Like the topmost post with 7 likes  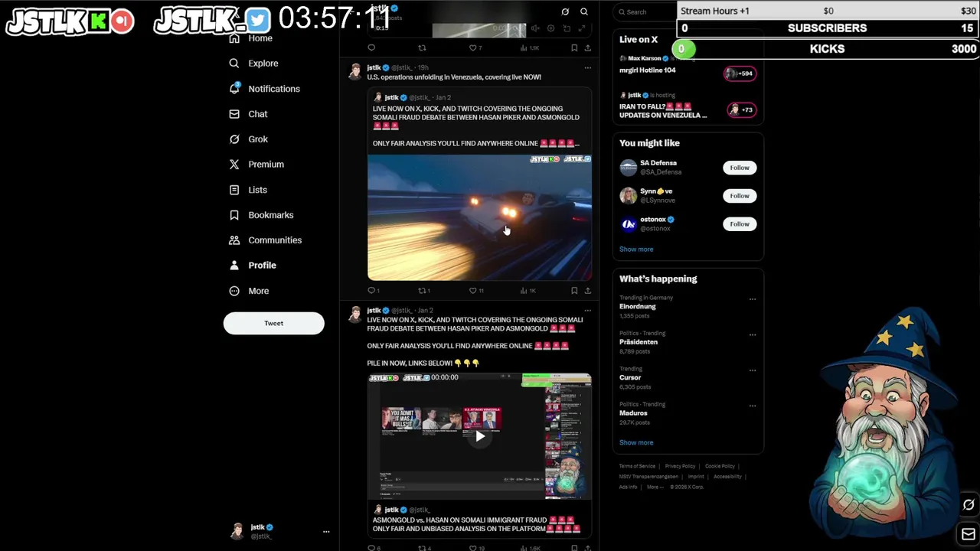pos(475,47)
